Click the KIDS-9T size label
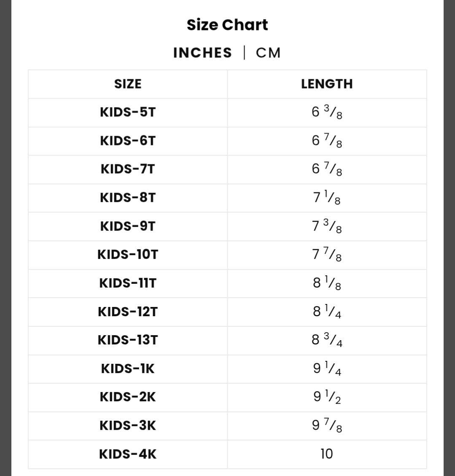Viewport: 455px width, 476px height. point(128,226)
